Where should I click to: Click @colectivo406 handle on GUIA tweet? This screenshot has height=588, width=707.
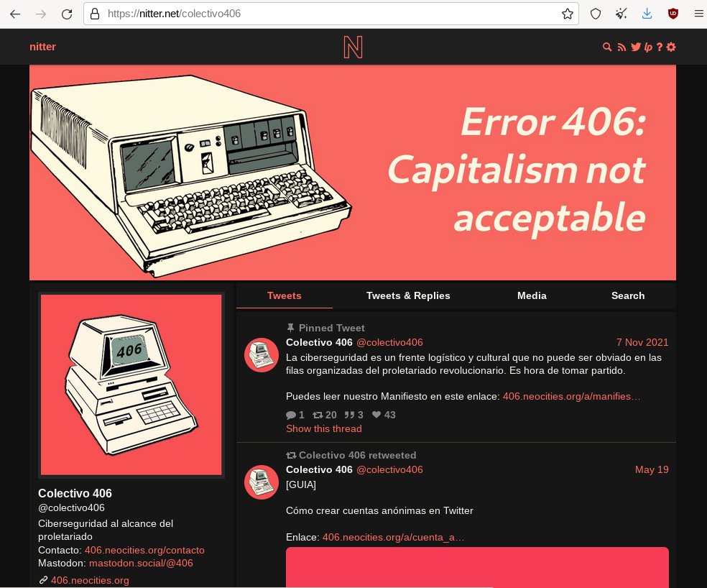click(389, 470)
